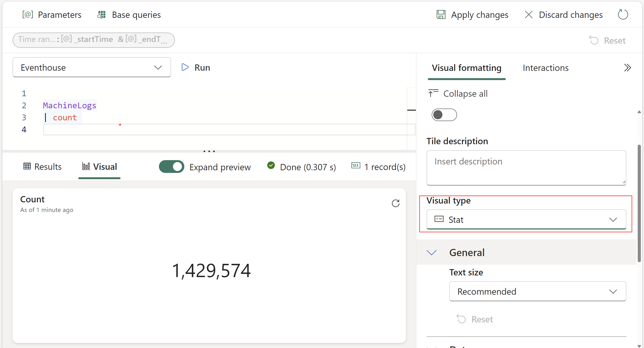Refresh the Count tile preview

coord(395,203)
